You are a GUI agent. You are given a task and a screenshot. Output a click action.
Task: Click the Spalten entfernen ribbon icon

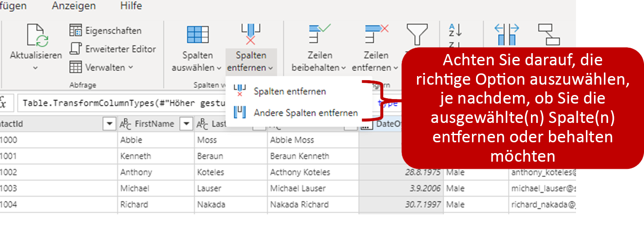[251, 35]
